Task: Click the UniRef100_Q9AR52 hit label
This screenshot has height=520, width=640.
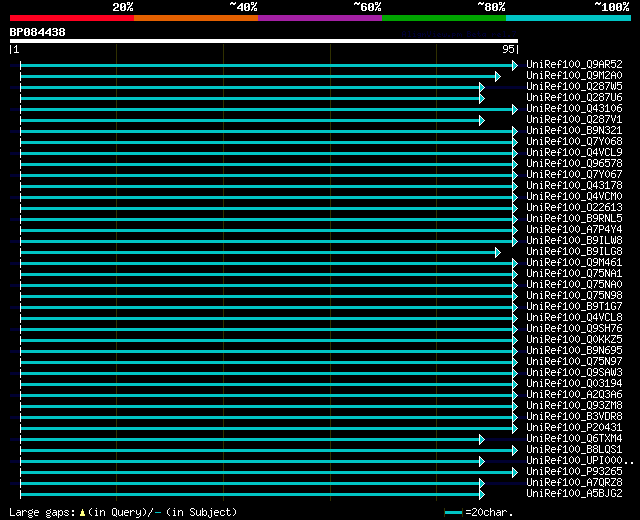Action: pyautogui.click(x=574, y=64)
